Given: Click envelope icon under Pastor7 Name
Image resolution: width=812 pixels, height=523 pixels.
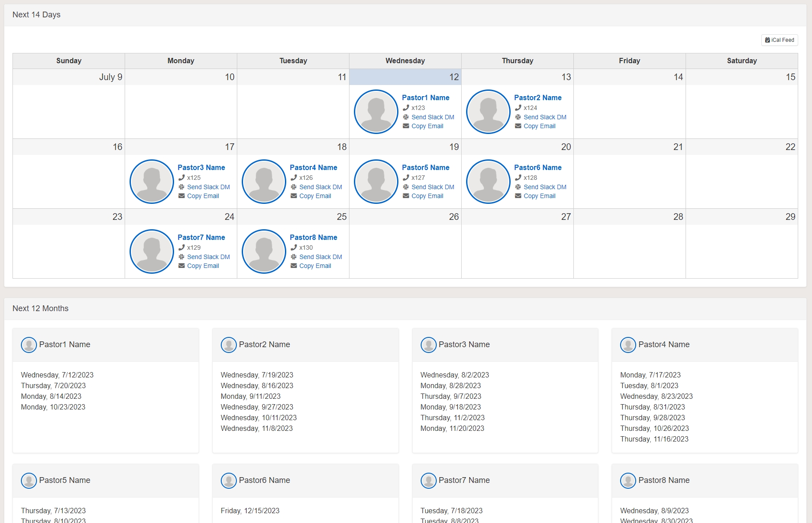Looking at the screenshot, I should (x=182, y=266).
